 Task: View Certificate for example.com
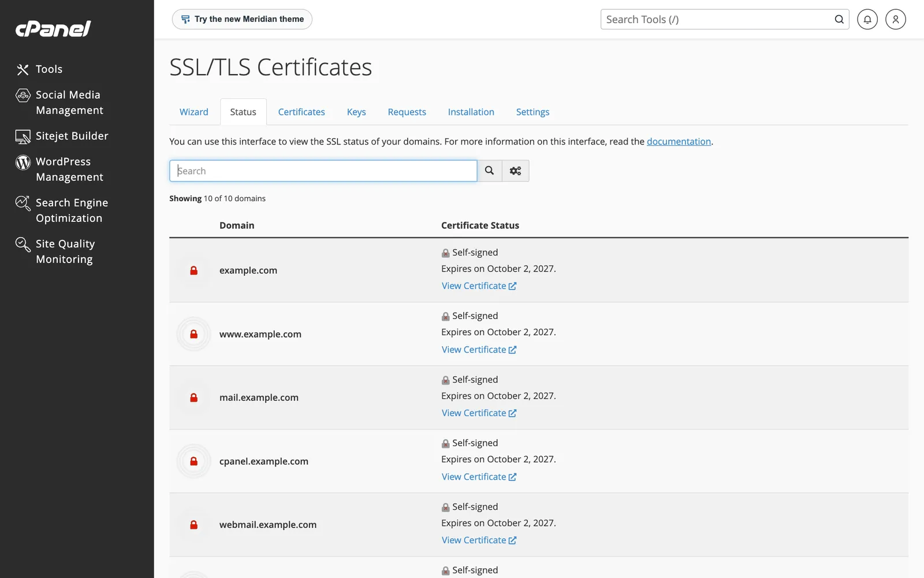click(x=479, y=286)
